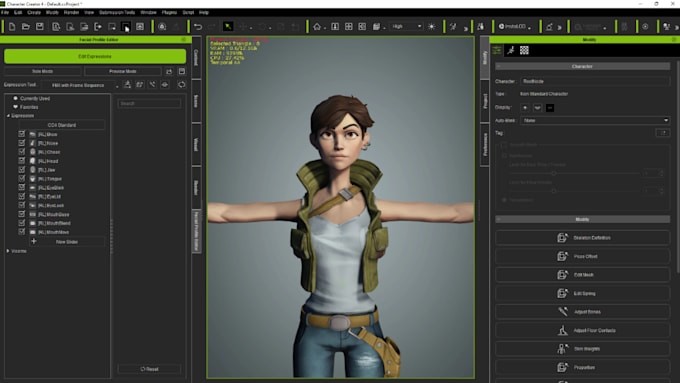Click the green Edit Expressions button

pyautogui.click(x=95, y=56)
